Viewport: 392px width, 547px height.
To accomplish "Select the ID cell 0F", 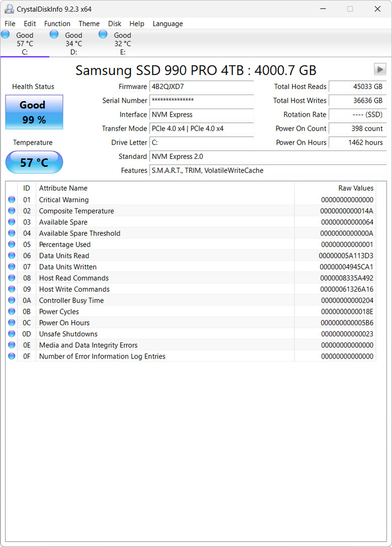I will [x=27, y=356].
